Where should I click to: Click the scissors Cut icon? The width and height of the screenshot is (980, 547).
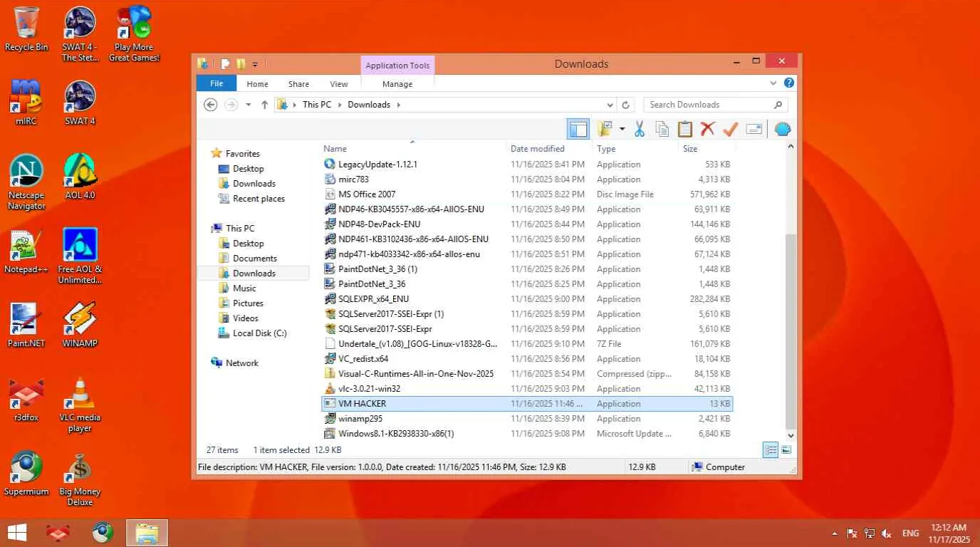coord(639,129)
